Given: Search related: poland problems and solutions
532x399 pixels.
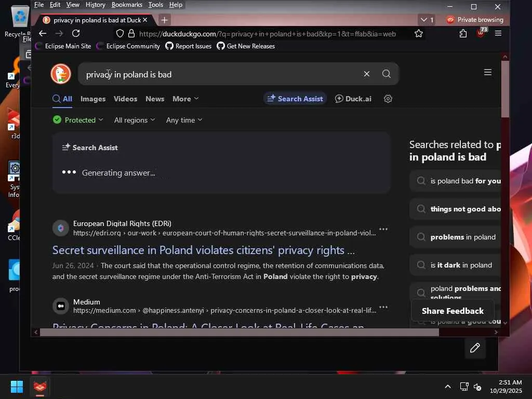Looking at the screenshot, I should coord(455,291).
